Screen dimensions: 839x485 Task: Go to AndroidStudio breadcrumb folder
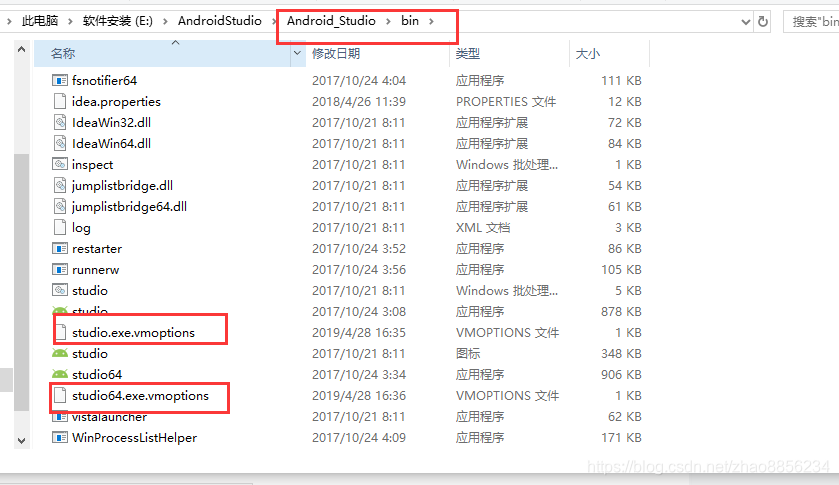[x=220, y=21]
